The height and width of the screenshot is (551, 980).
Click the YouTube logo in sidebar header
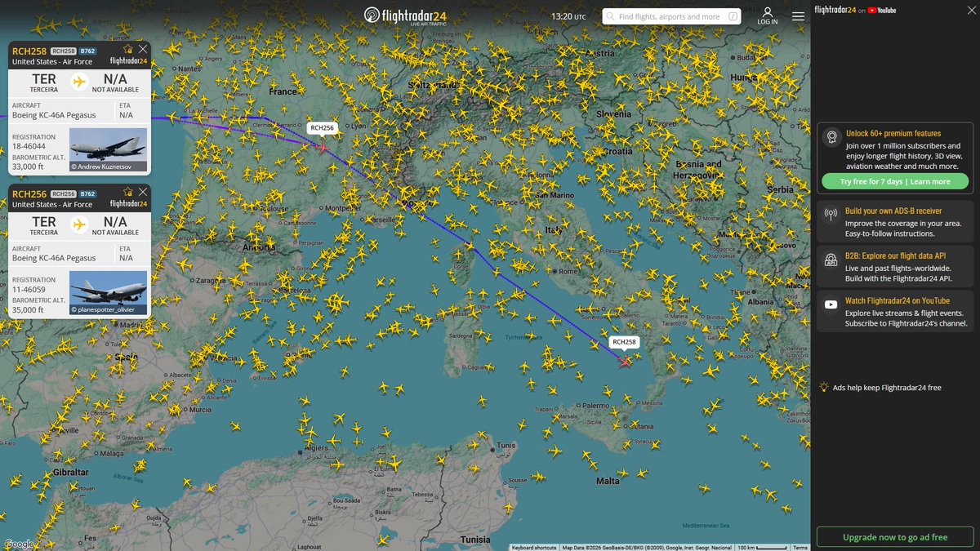(882, 10)
